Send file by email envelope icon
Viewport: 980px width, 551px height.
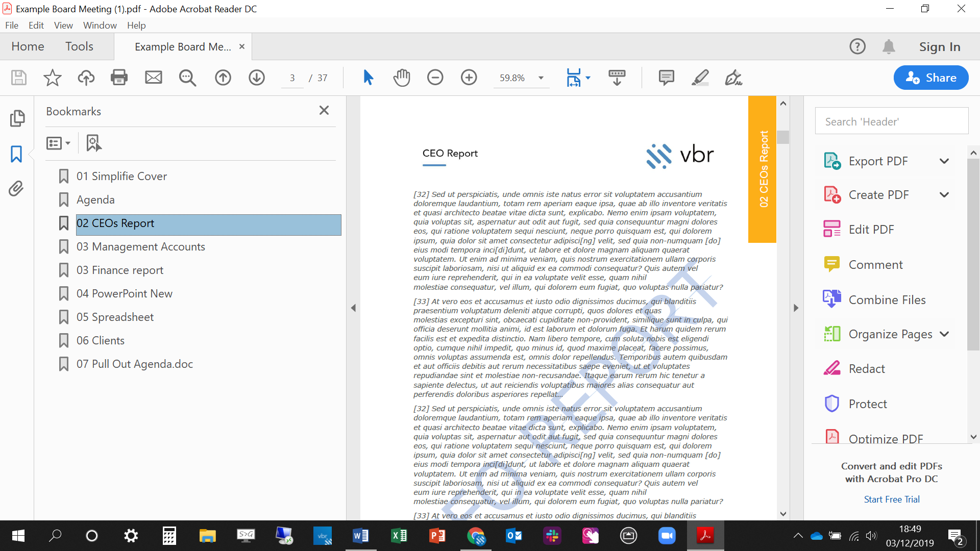click(x=153, y=78)
